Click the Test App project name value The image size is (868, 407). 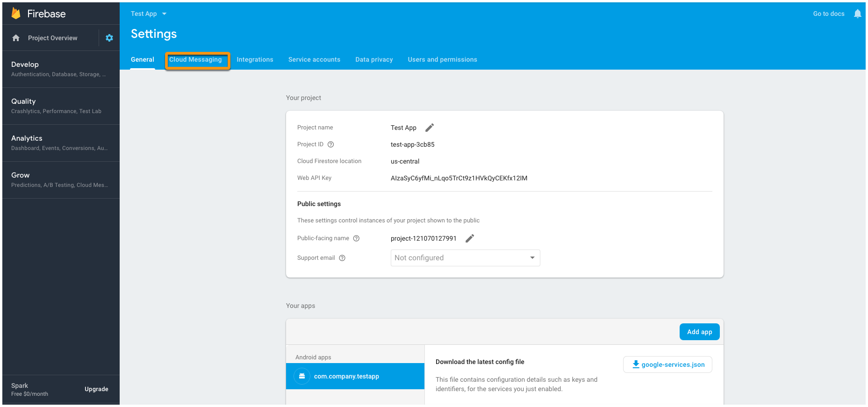[403, 128]
